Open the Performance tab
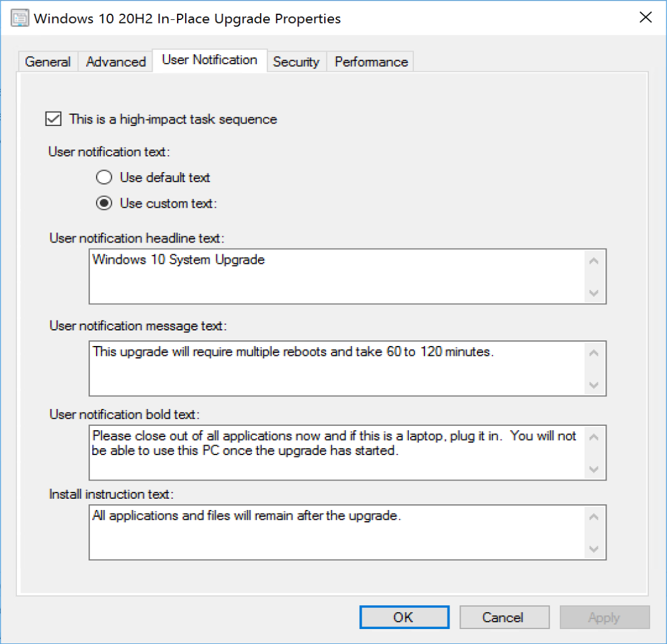This screenshot has height=644, width=667. (370, 61)
